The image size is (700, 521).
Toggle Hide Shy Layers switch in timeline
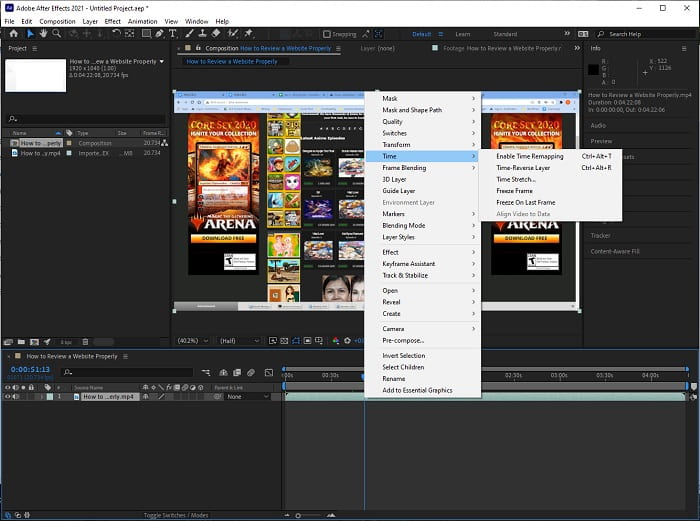tap(224, 372)
